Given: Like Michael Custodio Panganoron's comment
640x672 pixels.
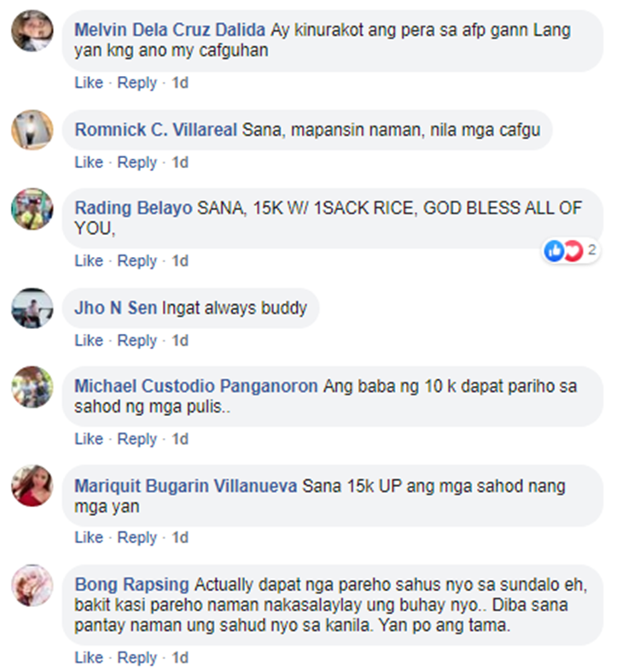Looking at the screenshot, I should [89, 439].
